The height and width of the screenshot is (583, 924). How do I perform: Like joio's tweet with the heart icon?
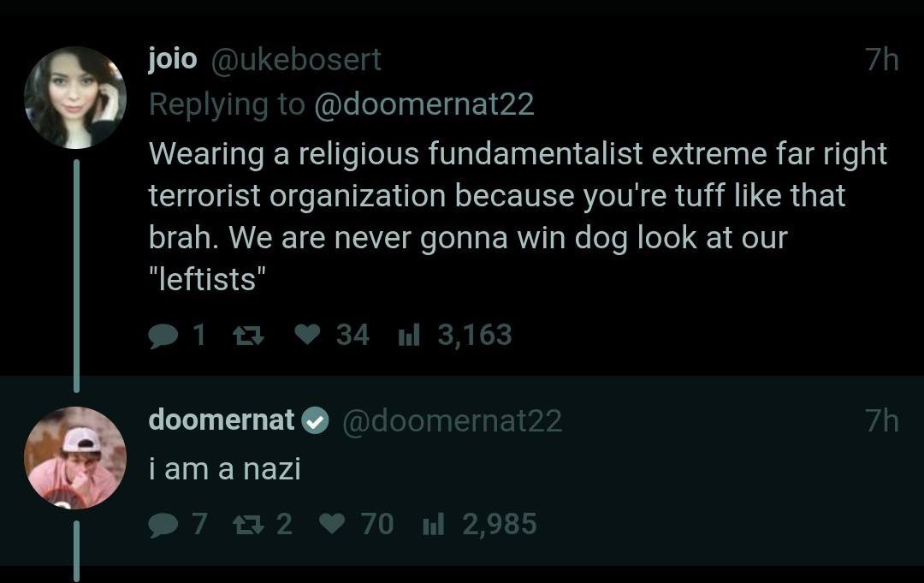tap(307, 335)
